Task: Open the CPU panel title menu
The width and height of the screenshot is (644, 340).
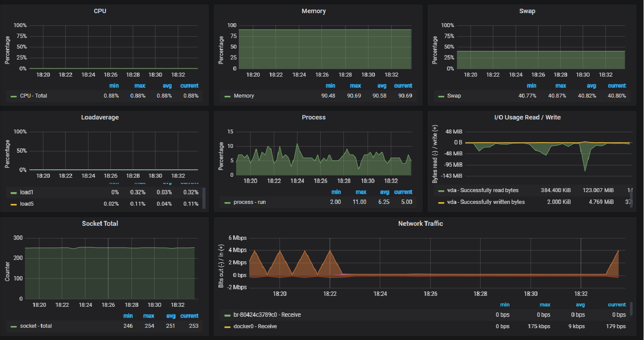Action: tap(100, 11)
